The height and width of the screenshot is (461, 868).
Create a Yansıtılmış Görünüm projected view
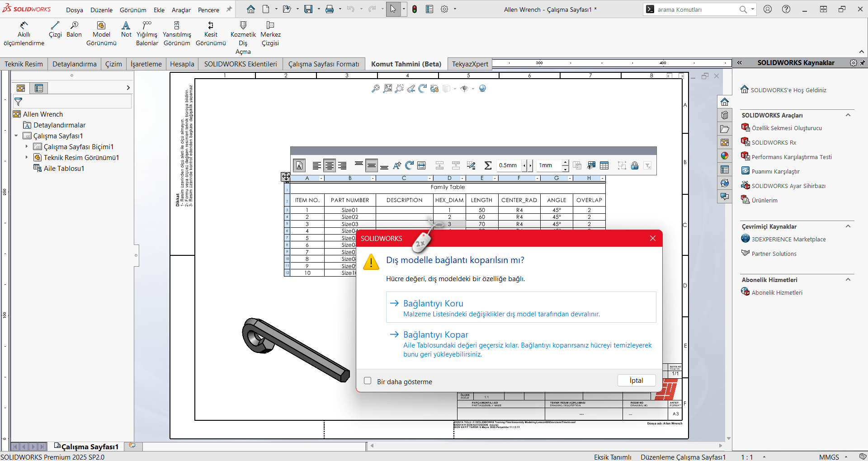(x=177, y=34)
